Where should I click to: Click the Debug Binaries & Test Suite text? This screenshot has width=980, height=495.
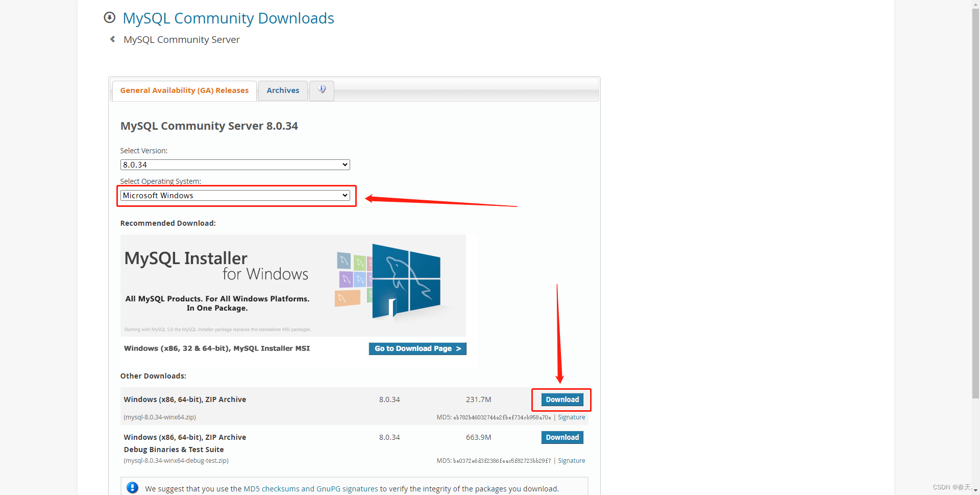point(174,450)
